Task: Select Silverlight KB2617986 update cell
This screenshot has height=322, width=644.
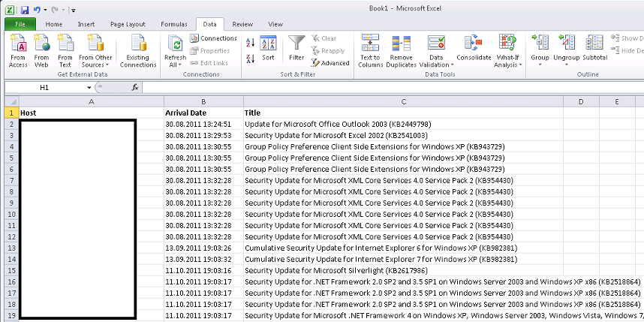Action: click(403, 270)
